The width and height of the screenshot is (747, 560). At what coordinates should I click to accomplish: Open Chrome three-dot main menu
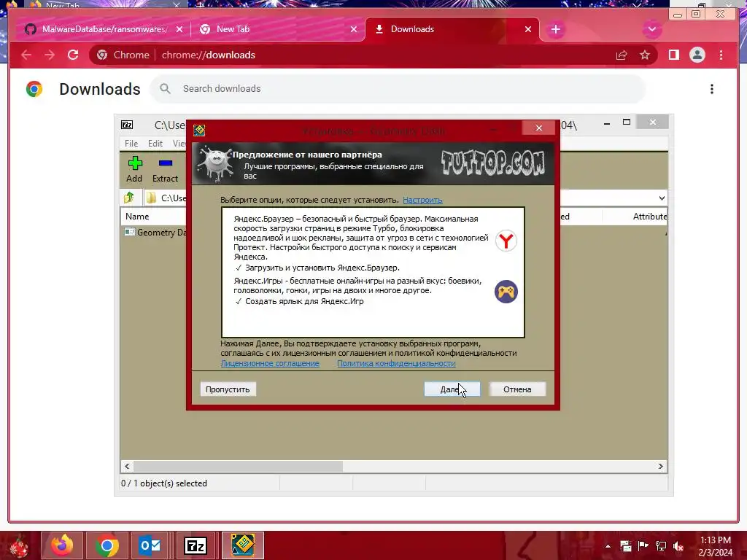tap(721, 55)
